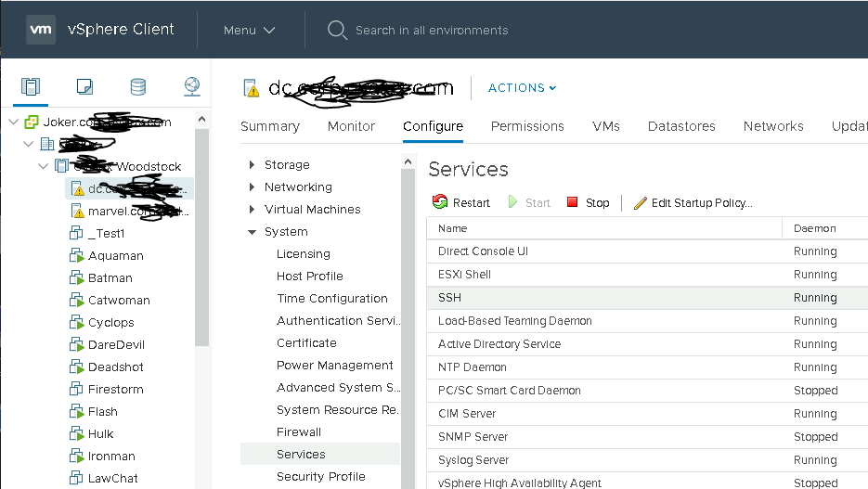868x489 pixels.
Task: Open the Certificate settings
Action: [306, 343]
